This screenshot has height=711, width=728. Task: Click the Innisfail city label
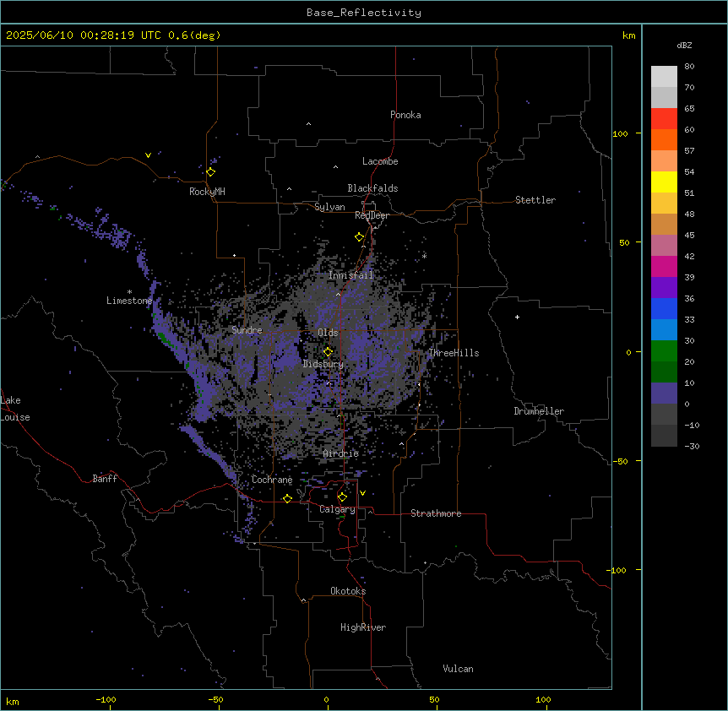coord(350,275)
